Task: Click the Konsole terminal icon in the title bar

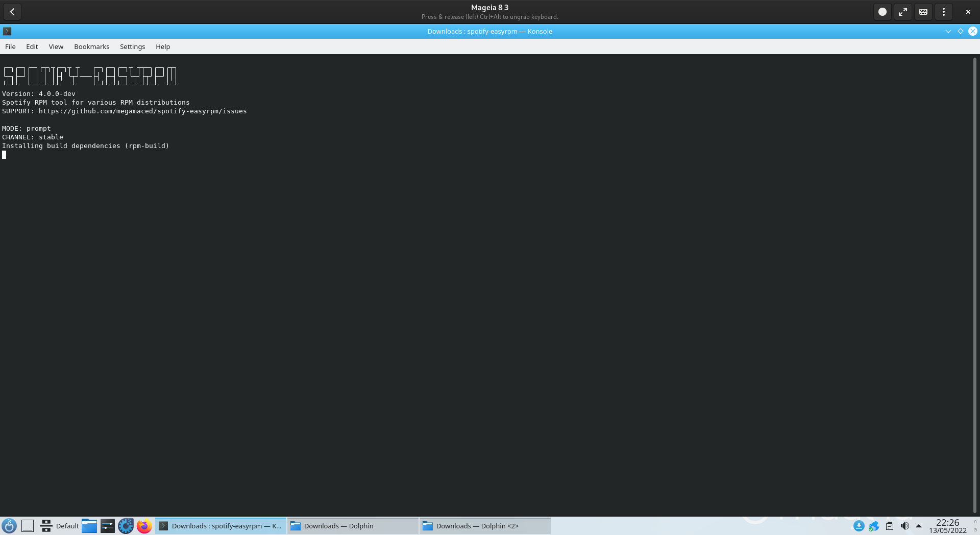Action: point(7,31)
